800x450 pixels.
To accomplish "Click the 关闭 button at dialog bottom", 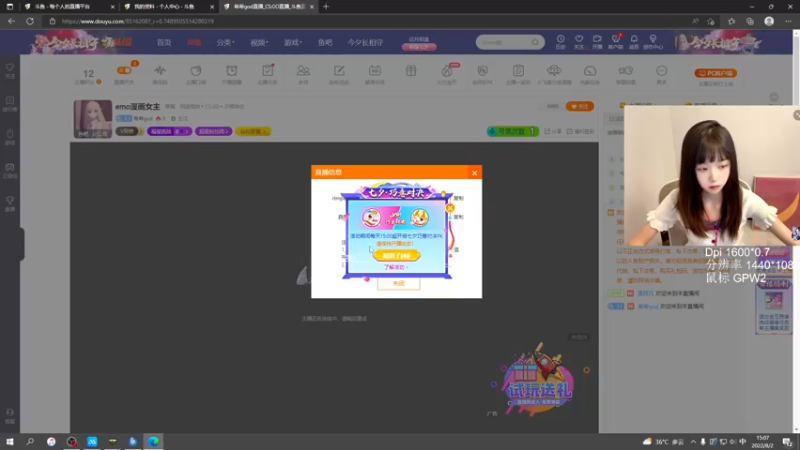I will (x=398, y=283).
